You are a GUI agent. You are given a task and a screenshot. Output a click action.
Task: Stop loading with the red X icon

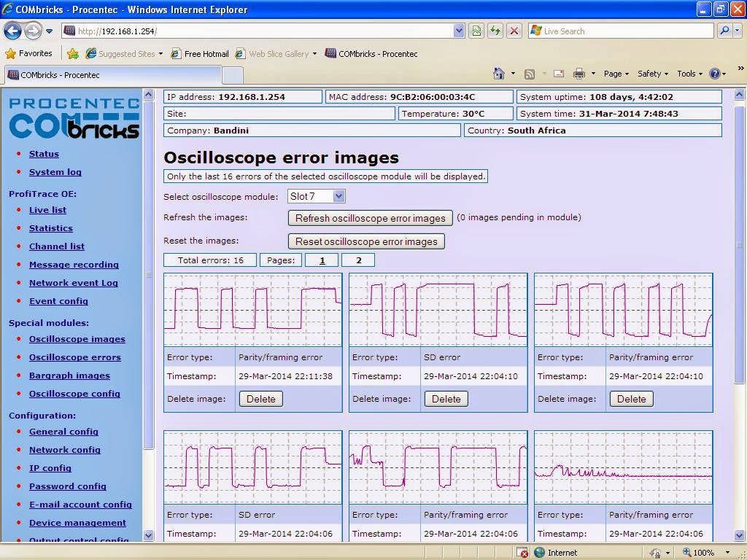pyautogui.click(x=514, y=31)
